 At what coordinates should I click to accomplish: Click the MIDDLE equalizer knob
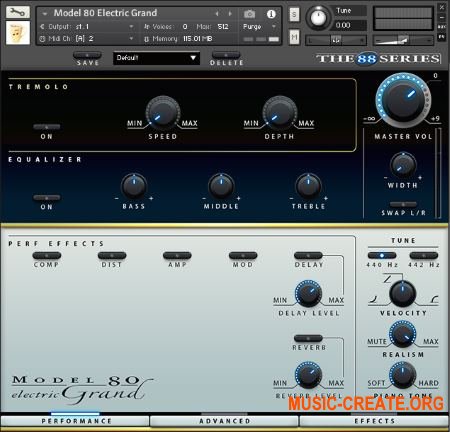pos(221,186)
